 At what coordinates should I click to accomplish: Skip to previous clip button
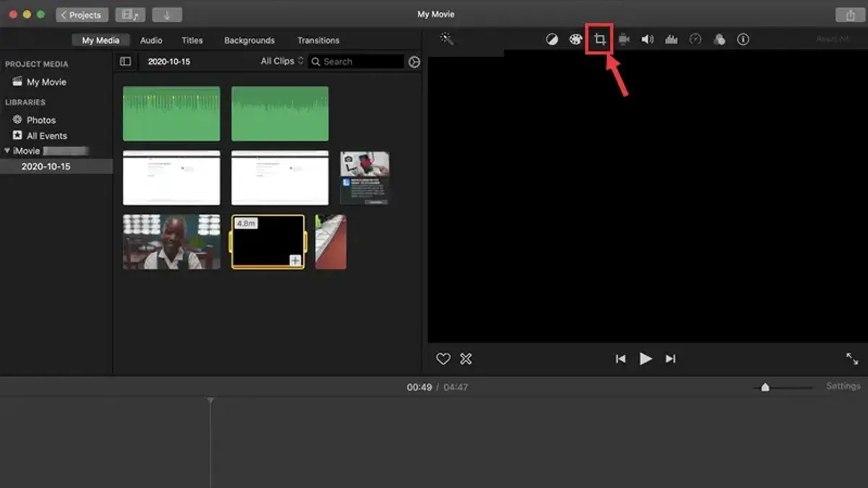click(x=621, y=359)
